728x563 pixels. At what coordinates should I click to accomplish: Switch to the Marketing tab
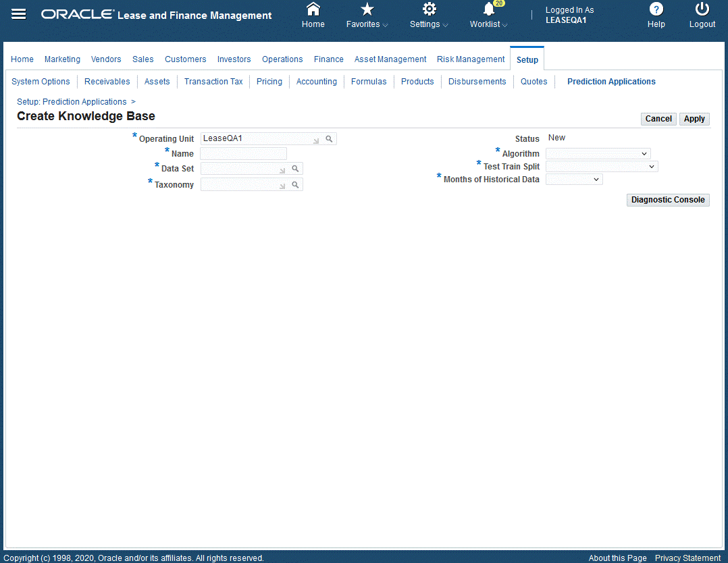pyautogui.click(x=62, y=59)
